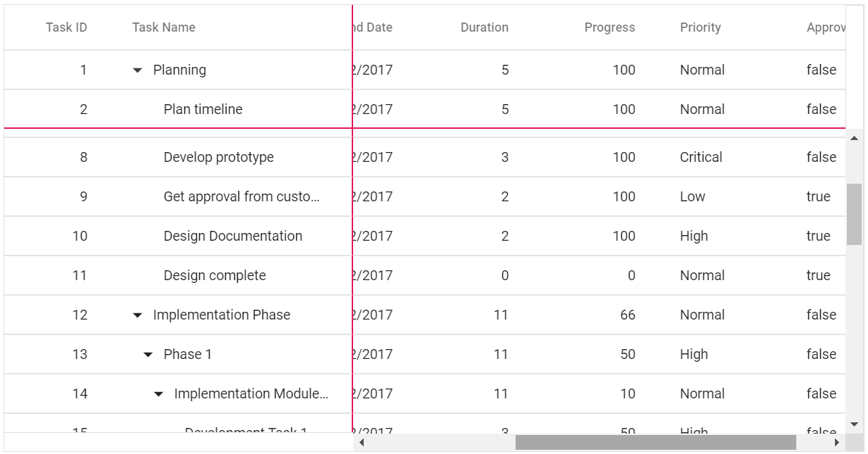Click Critical priority cell
Image resolution: width=868 pixels, height=454 pixels.
[x=701, y=158]
